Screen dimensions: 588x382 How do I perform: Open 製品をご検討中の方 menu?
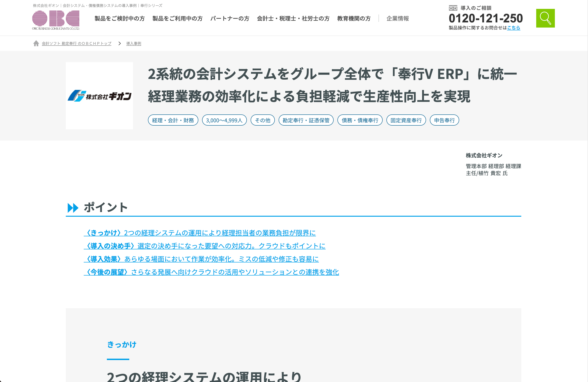[x=119, y=18]
